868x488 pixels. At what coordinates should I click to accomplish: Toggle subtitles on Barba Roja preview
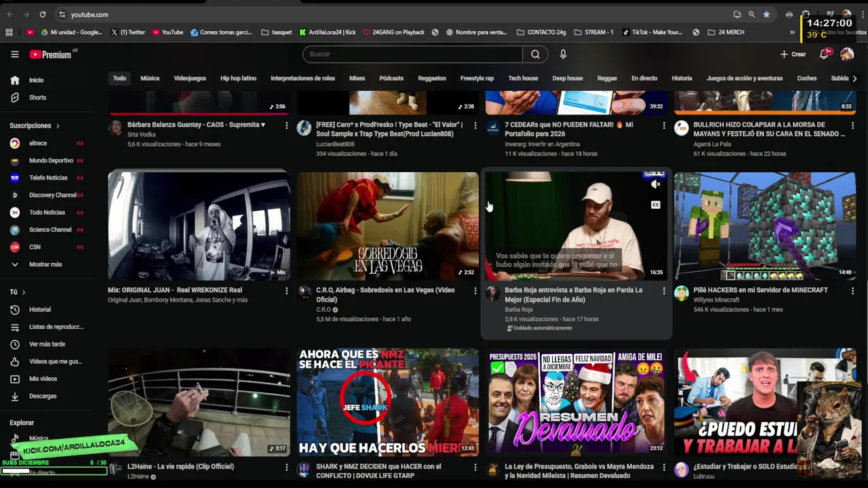point(656,205)
